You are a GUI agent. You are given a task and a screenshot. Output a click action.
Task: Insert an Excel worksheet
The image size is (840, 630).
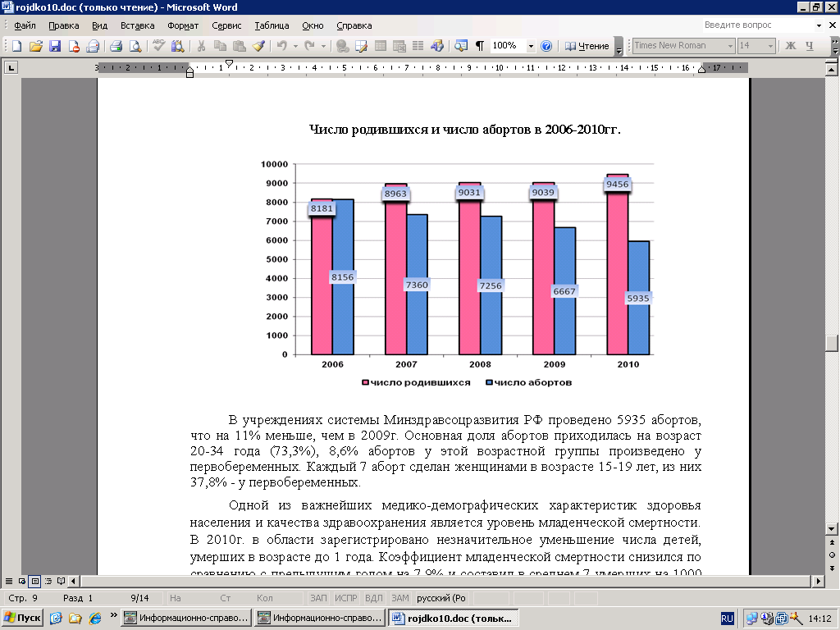tap(399, 46)
